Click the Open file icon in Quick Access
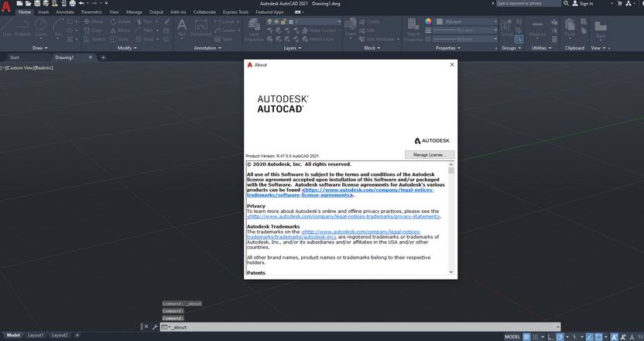The height and width of the screenshot is (341, 644). pos(29,3)
